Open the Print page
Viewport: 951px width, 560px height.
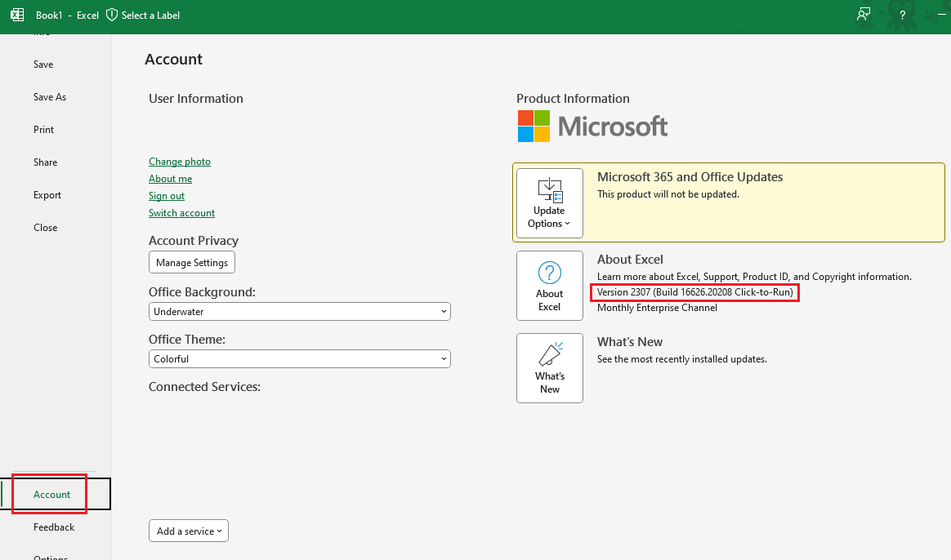click(x=43, y=130)
